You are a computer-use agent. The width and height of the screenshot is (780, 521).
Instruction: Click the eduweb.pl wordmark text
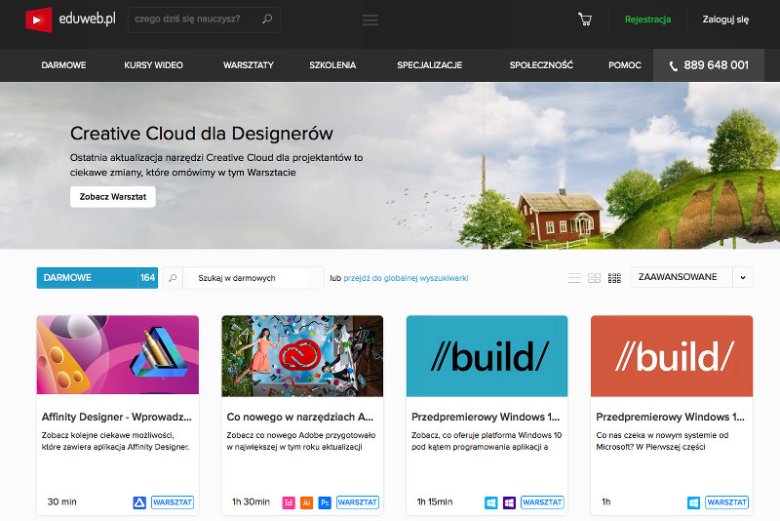pos(87,19)
